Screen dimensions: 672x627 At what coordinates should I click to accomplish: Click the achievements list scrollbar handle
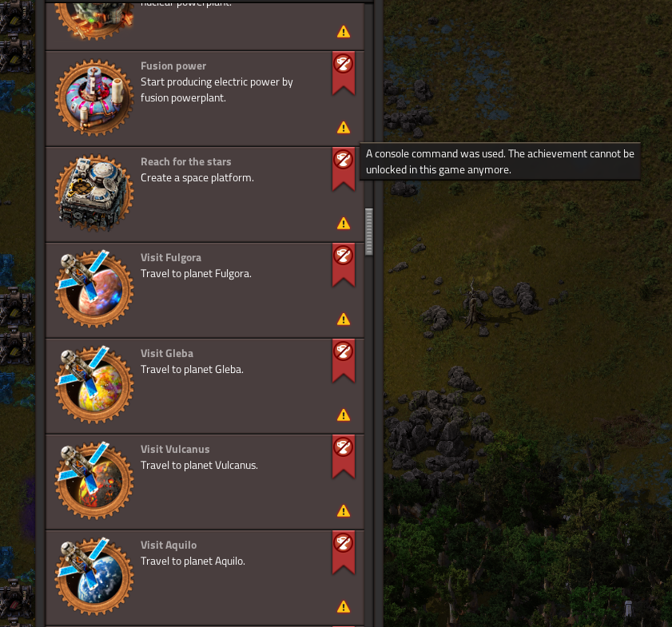(x=369, y=232)
